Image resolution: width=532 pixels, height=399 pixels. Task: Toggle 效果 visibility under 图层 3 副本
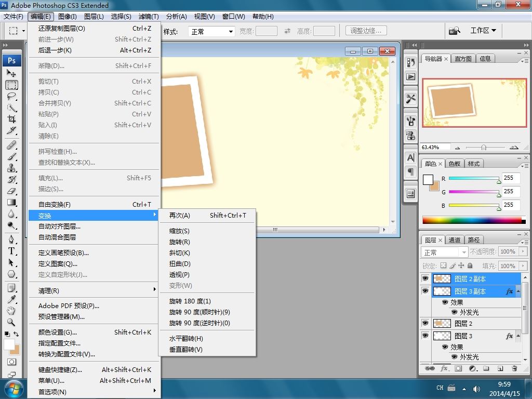coord(445,302)
